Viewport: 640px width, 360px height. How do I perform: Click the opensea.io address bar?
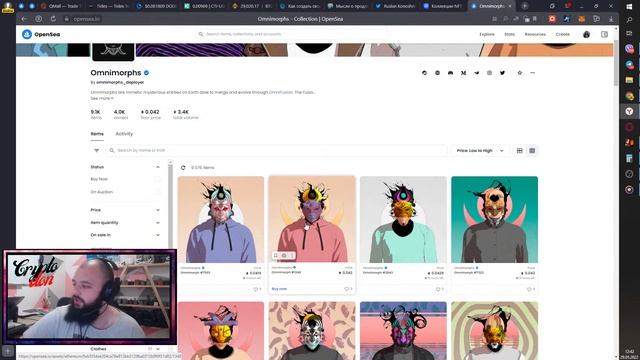[87, 19]
